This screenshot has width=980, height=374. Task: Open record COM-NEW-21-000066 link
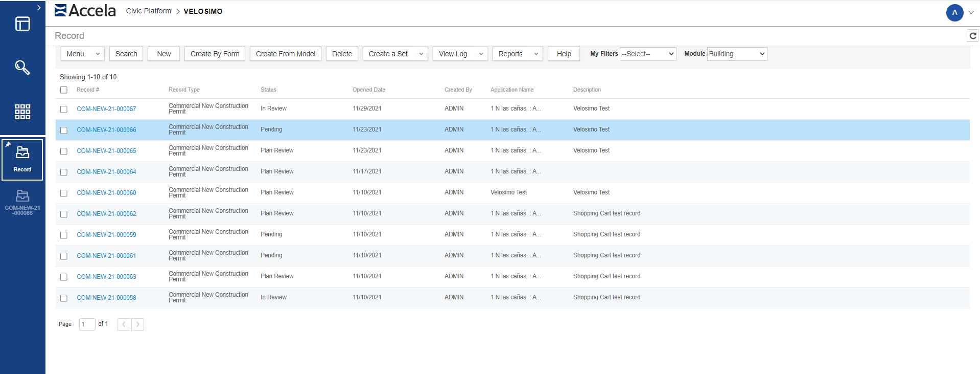click(x=106, y=130)
